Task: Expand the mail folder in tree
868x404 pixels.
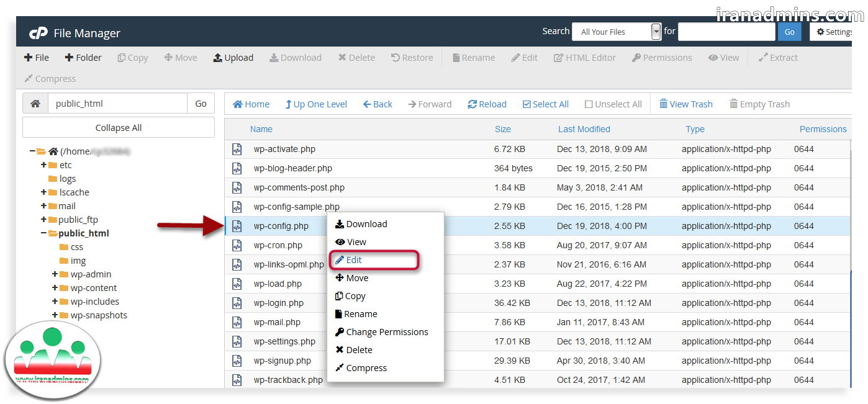Action: (x=43, y=206)
